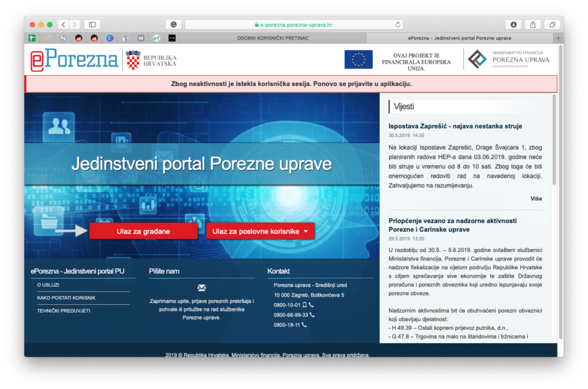Click the envelope icon under Pišite nam
Image resolution: width=588 pixels, height=389 pixels.
pyautogui.click(x=201, y=288)
